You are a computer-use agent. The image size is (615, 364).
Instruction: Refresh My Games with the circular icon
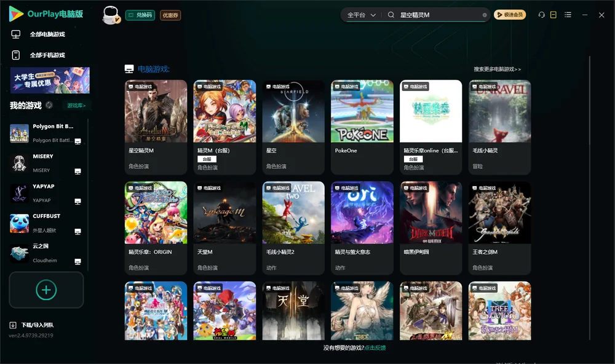click(x=49, y=105)
